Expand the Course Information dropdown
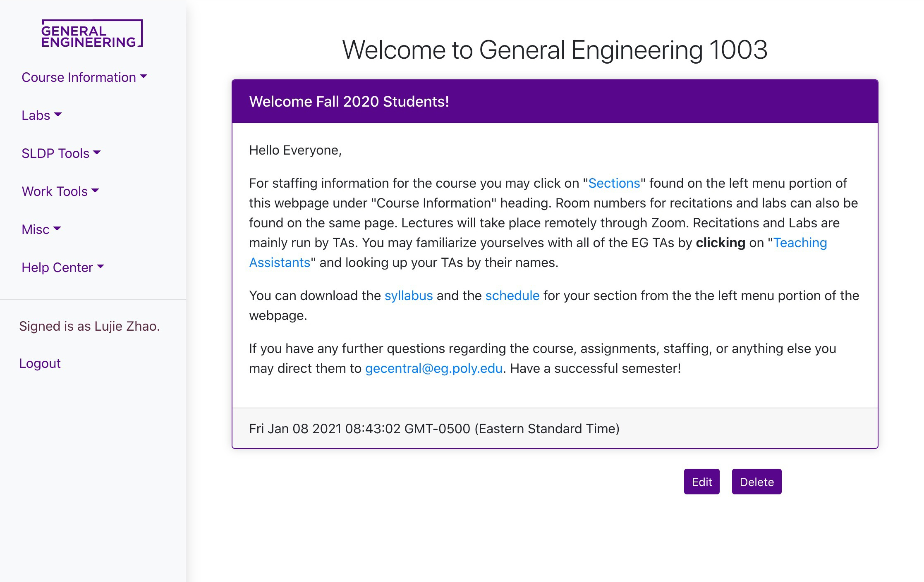Viewport: 924px width, 582px height. tap(84, 77)
